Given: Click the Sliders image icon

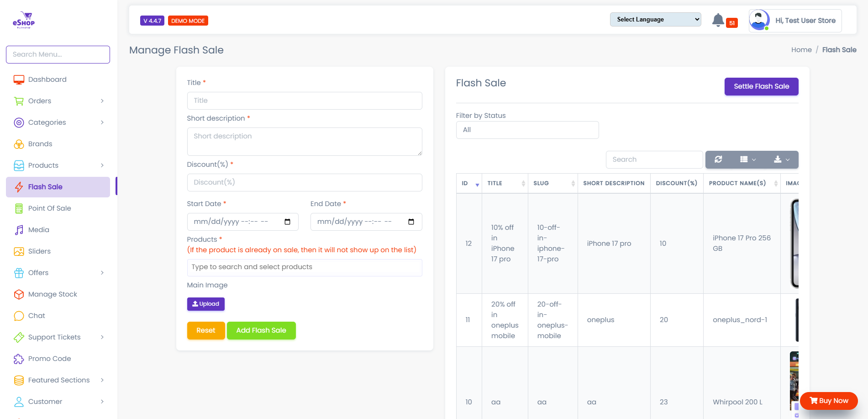Looking at the screenshot, I should pos(19,251).
